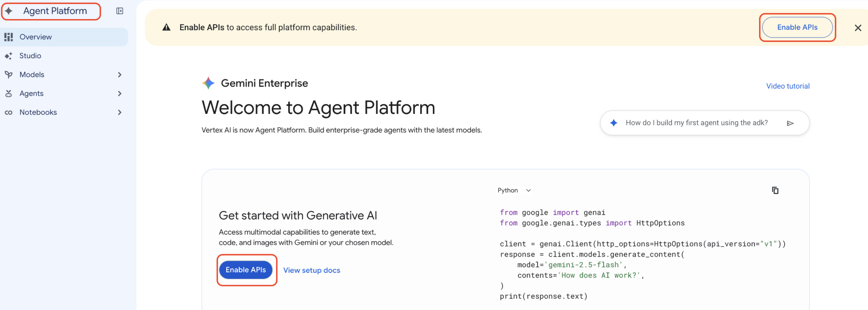Click the Gemini Enterprise star logo
The width and height of the screenshot is (868, 310).
pyautogui.click(x=208, y=83)
